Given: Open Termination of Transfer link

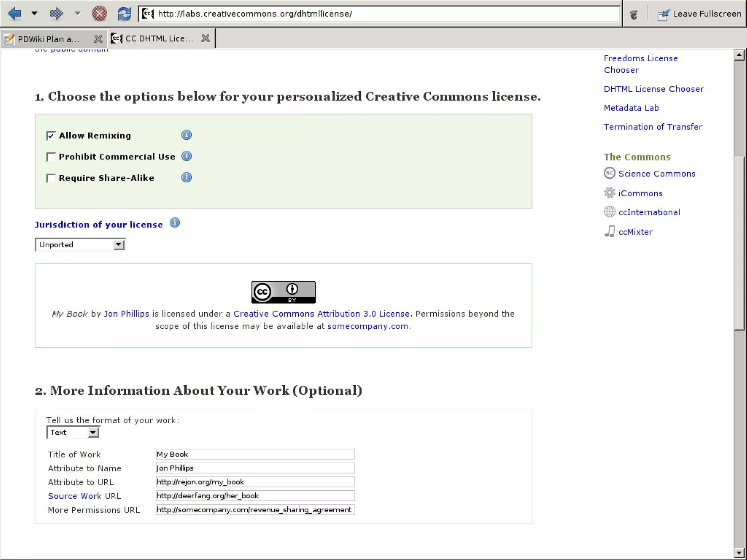Looking at the screenshot, I should point(653,127).
